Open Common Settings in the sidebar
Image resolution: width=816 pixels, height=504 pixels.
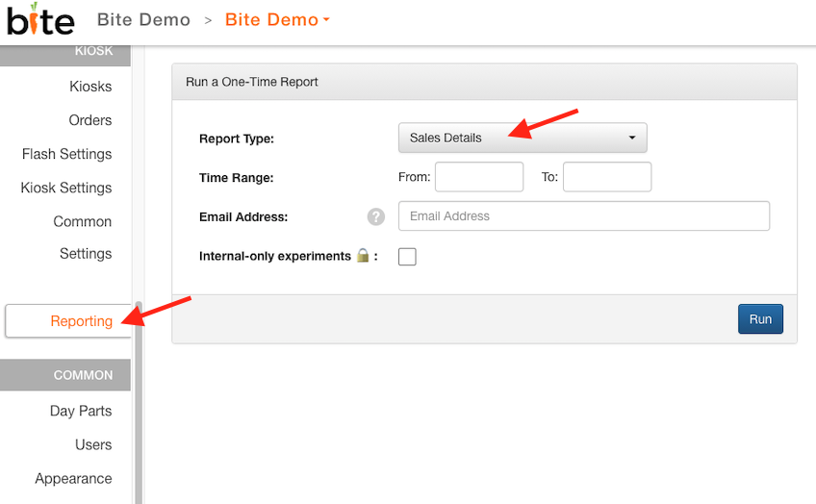click(x=83, y=237)
